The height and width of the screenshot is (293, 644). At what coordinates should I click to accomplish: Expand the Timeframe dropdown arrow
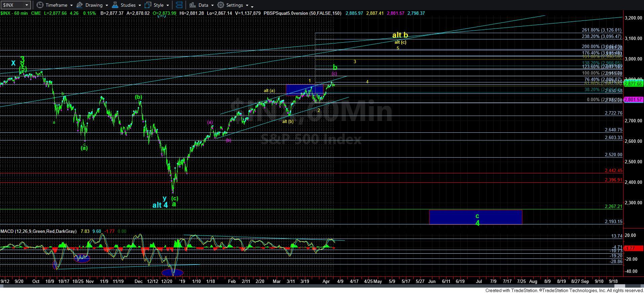[x=72, y=5]
